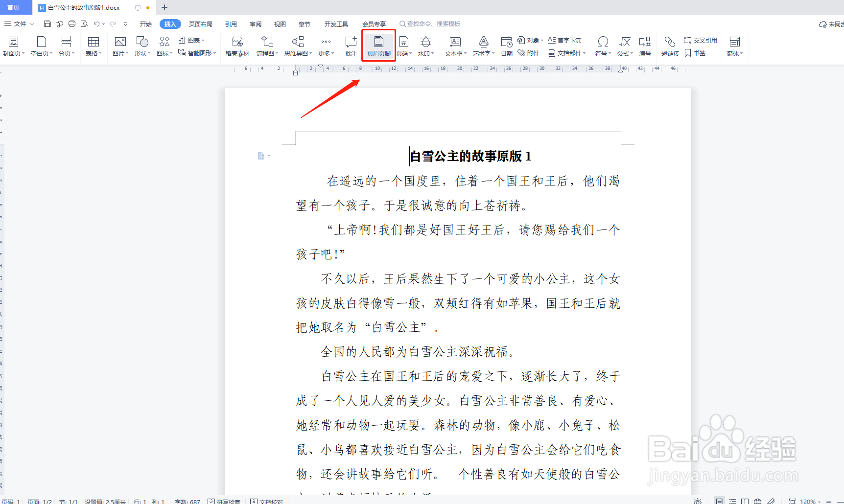Switch to web layout view in status bar

tap(757, 501)
